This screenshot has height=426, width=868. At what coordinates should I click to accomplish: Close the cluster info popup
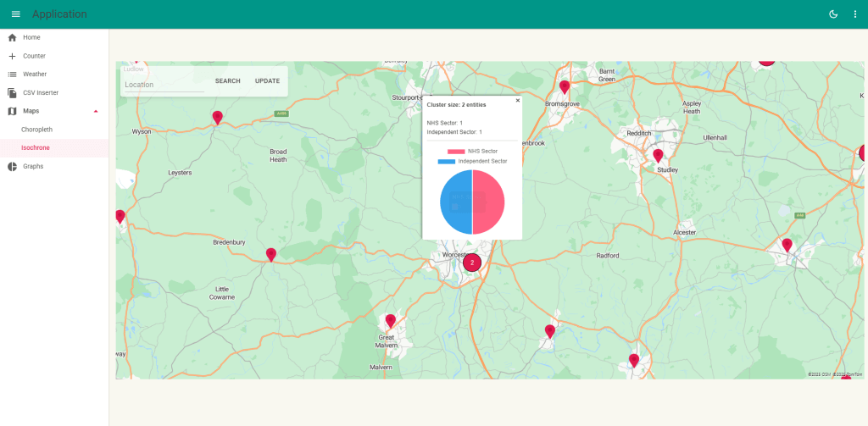(x=518, y=101)
